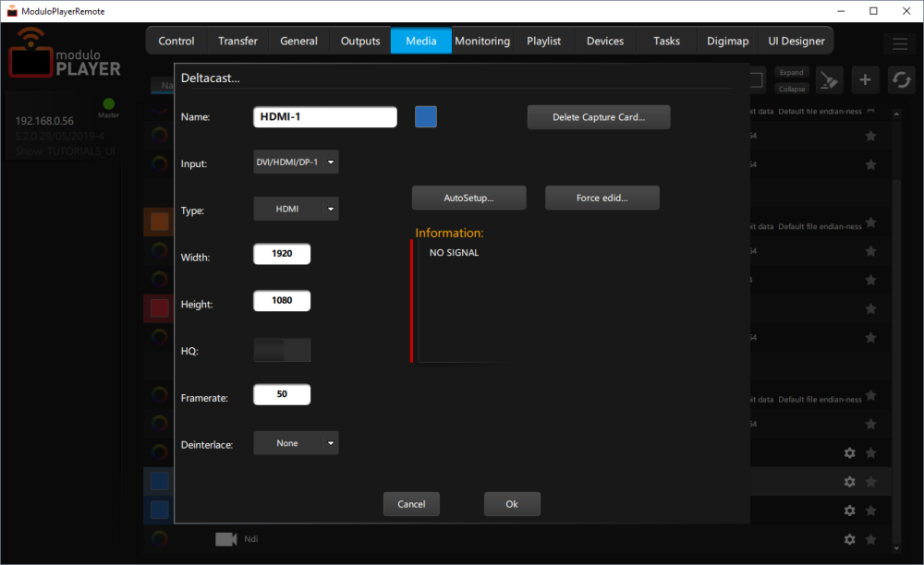
Task: Open the Input DVI/HDMI/DP-1 dropdown
Action: point(296,162)
